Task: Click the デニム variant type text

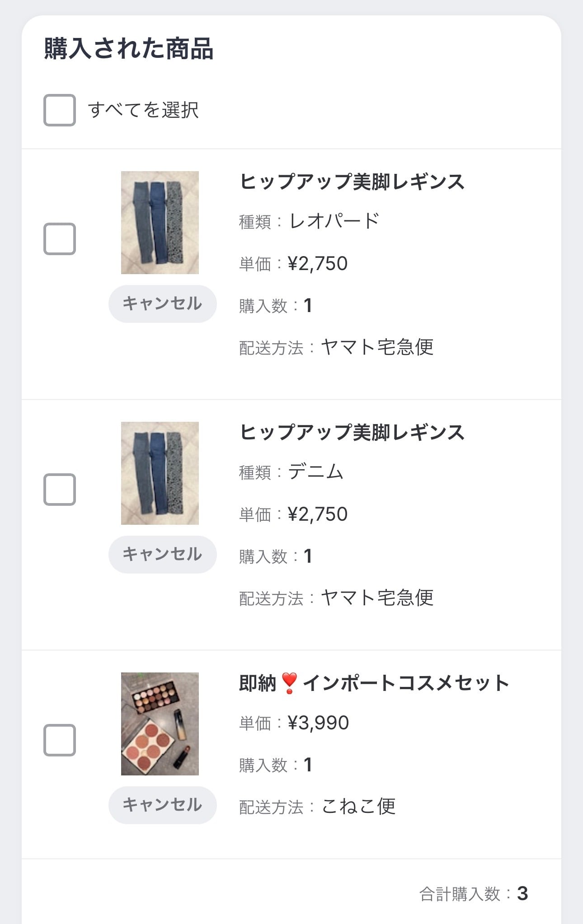Action: click(315, 472)
